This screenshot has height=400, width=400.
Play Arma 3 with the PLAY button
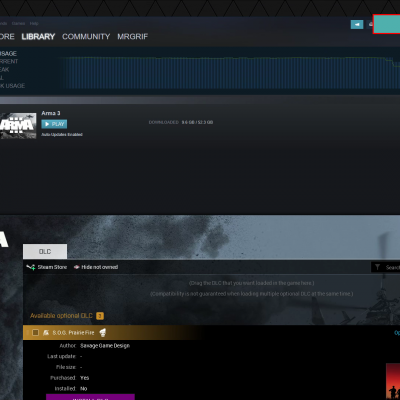click(x=54, y=124)
